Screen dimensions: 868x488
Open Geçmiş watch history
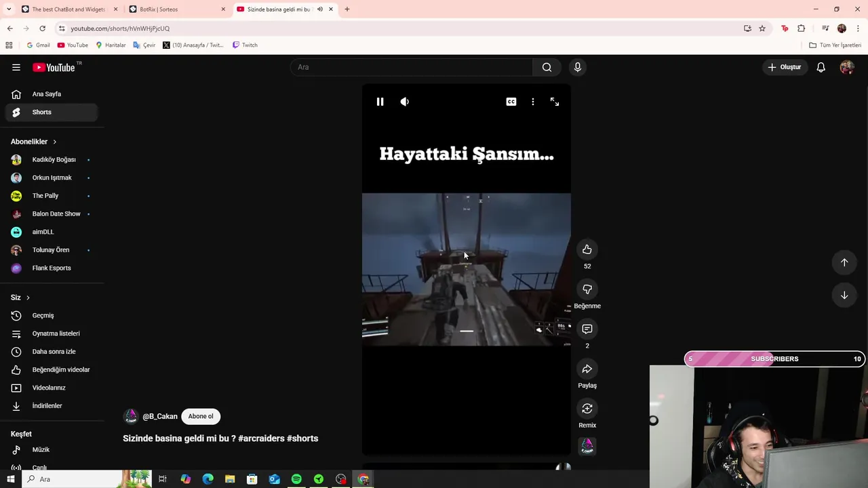click(x=52, y=315)
